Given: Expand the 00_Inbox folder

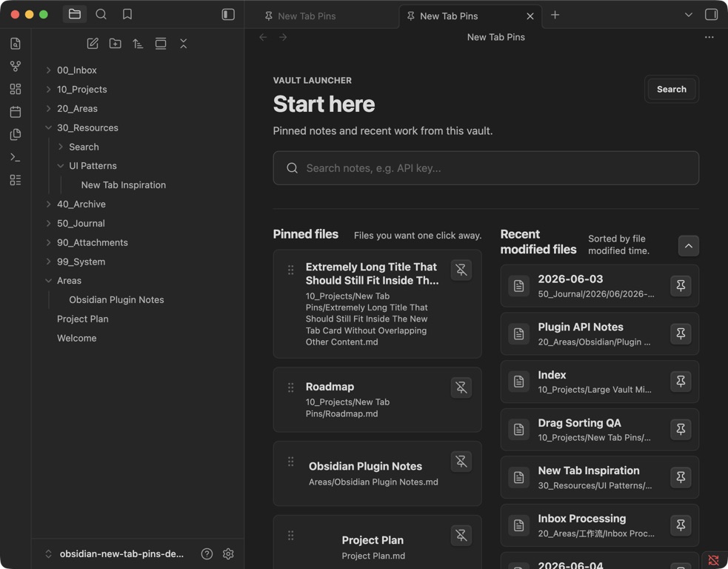Looking at the screenshot, I should pyautogui.click(x=48, y=70).
